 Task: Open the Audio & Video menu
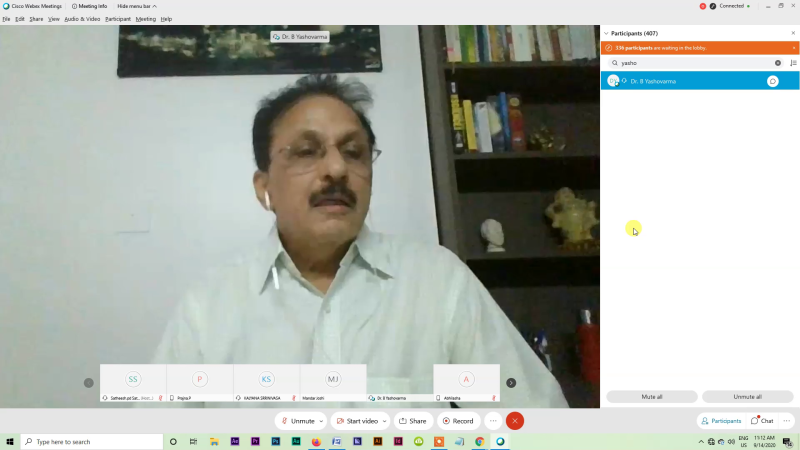[82, 19]
